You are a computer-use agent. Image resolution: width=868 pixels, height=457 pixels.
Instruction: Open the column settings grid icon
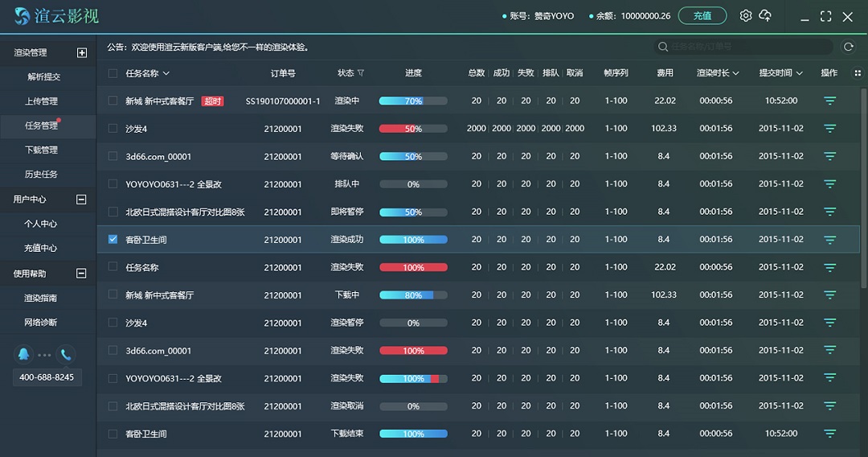(856, 73)
